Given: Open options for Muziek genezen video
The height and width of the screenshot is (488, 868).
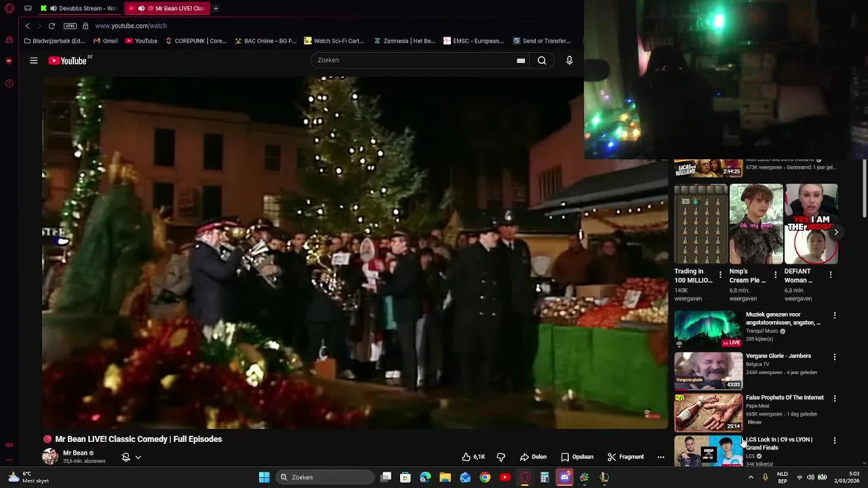Looking at the screenshot, I should click(x=835, y=315).
